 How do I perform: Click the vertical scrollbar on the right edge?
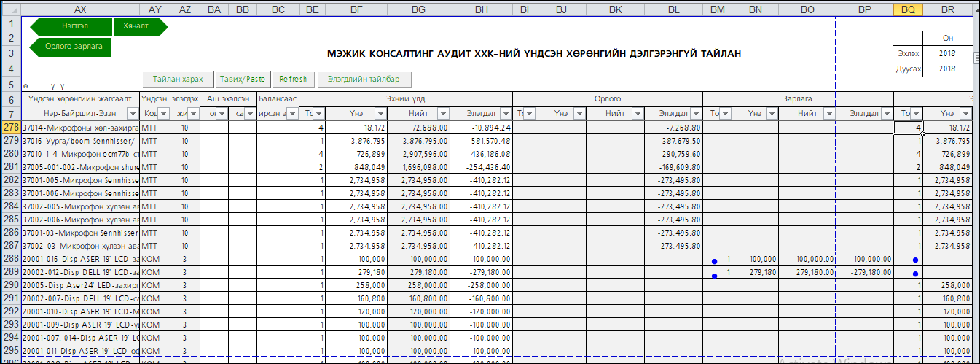976,182
